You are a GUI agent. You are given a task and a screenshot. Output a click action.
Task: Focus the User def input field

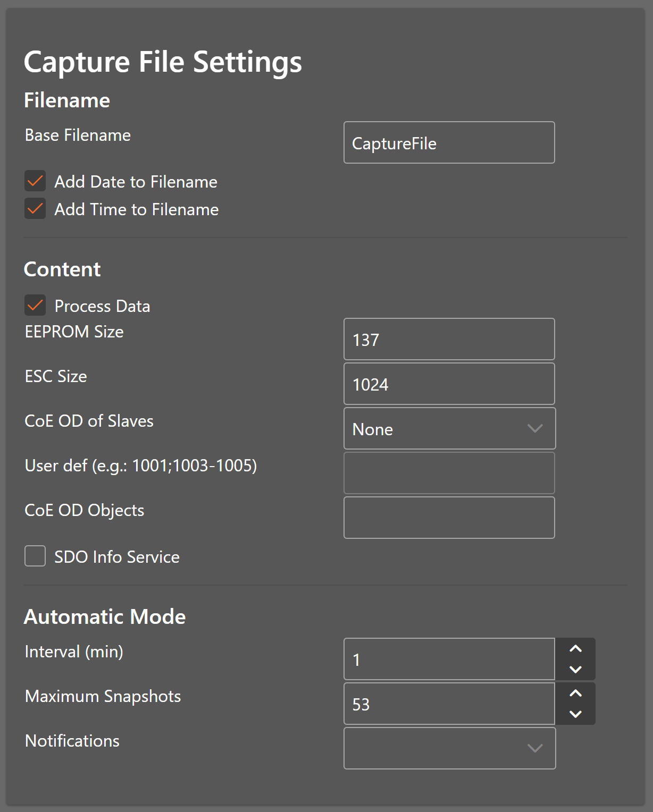(449, 473)
